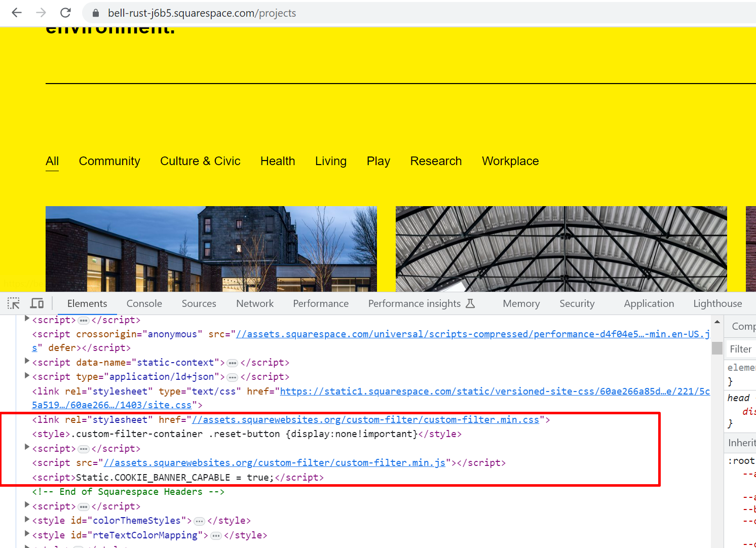The image size is (756, 548).
Task: Open the Memory tab
Action: 521,303
